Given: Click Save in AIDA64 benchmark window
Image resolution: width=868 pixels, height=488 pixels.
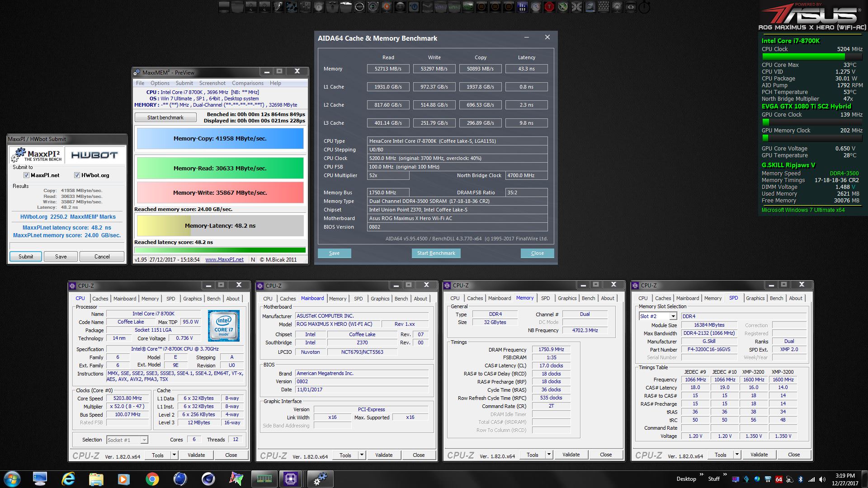Looking at the screenshot, I should 334,253.
